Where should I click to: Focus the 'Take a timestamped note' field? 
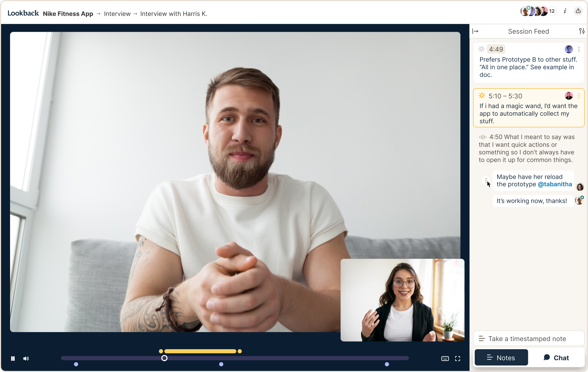pos(528,339)
